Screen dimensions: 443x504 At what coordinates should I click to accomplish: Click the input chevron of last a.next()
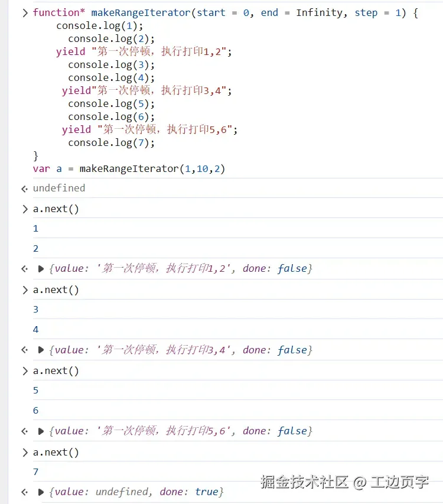[x=25, y=453]
